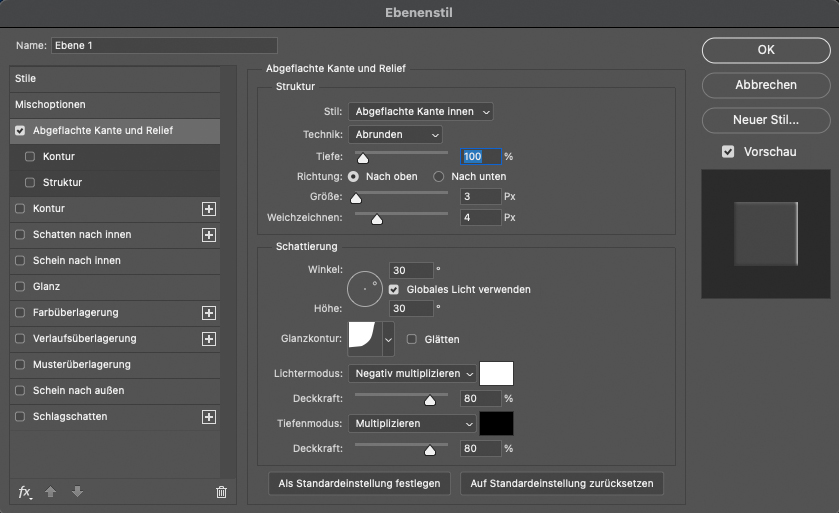Click the angle dial for Winkel
Image resolution: width=839 pixels, height=513 pixels.
tap(365, 289)
